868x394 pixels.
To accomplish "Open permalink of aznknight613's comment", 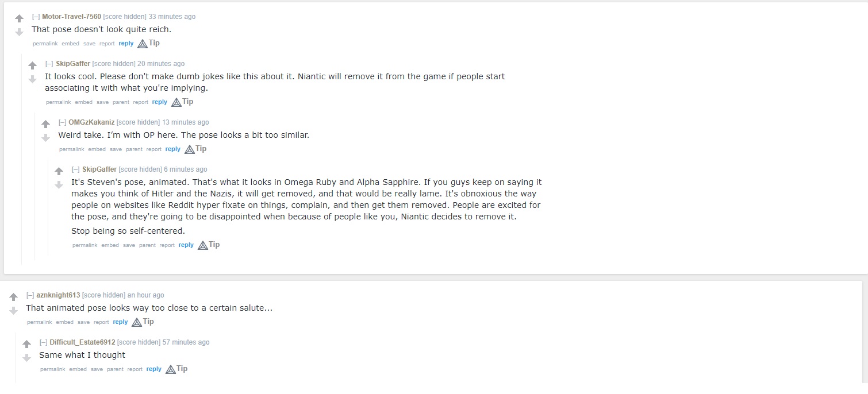I will pyautogui.click(x=39, y=322).
